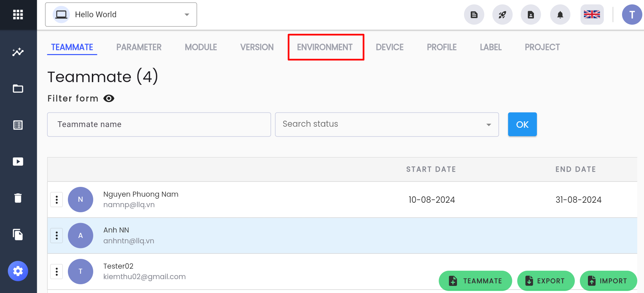The image size is (644, 293).
Task: Toggle the Filter form eye visibility icon
Action: pos(109,98)
